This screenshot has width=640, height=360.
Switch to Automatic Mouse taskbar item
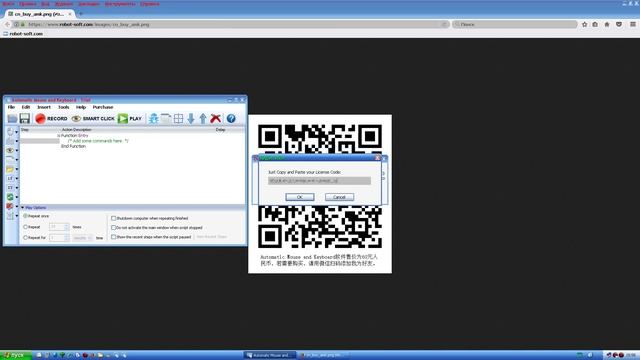(269, 356)
